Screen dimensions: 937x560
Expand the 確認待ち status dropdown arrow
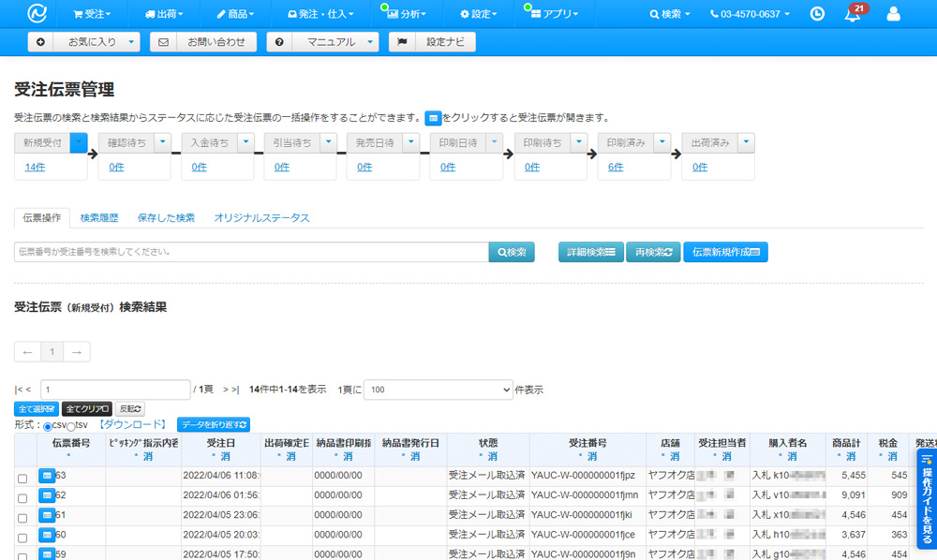click(162, 142)
